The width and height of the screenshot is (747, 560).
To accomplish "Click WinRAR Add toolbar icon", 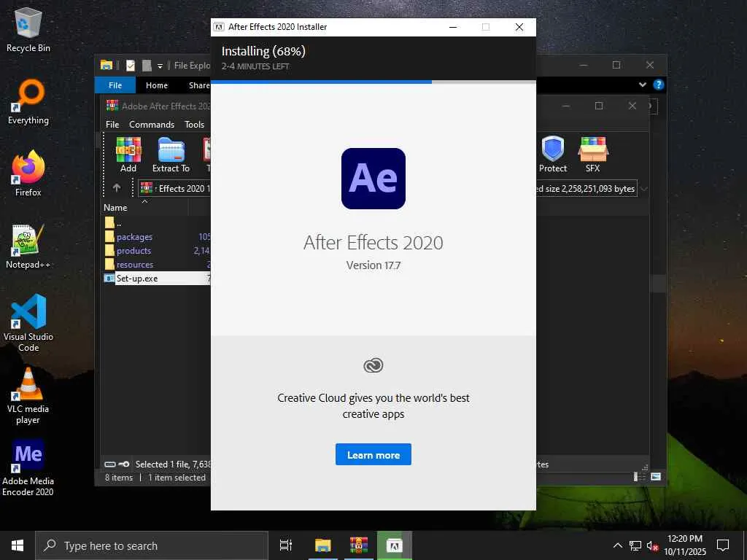I will point(128,155).
